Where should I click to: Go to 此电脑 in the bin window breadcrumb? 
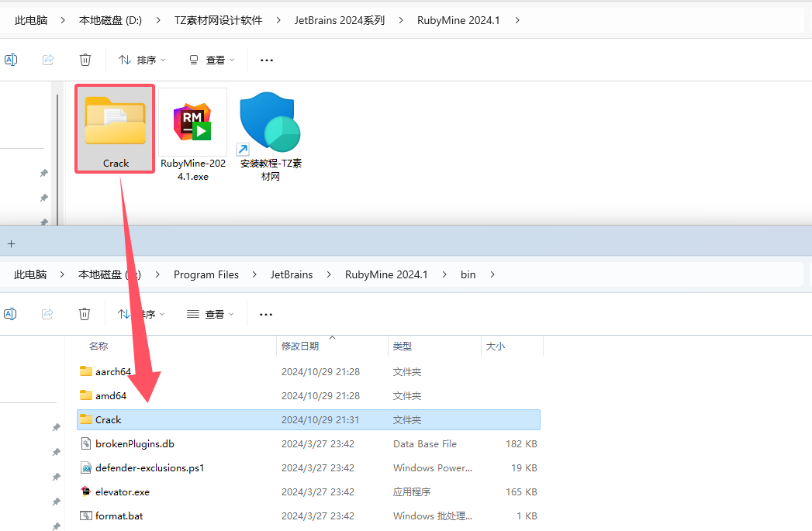(x=30, y=274)
